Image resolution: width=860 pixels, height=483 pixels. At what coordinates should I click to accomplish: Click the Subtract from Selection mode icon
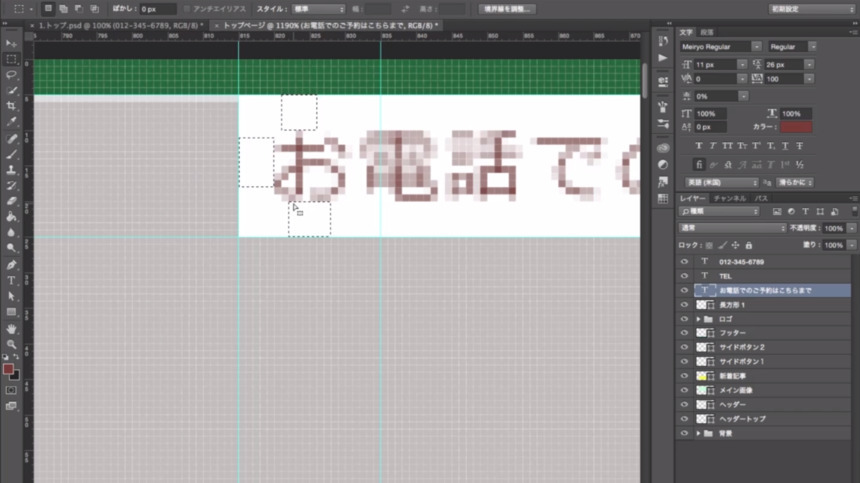79,9
